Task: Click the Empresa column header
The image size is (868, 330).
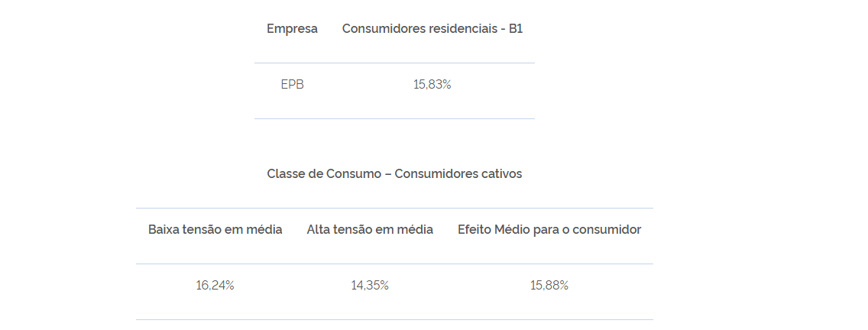Action: pyautogui.click(x=292, y=29)
